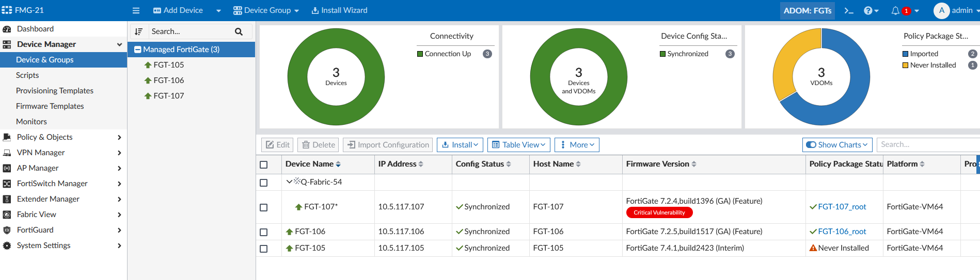Collapse the Q-Fabric-54 group row

[289, 182]
